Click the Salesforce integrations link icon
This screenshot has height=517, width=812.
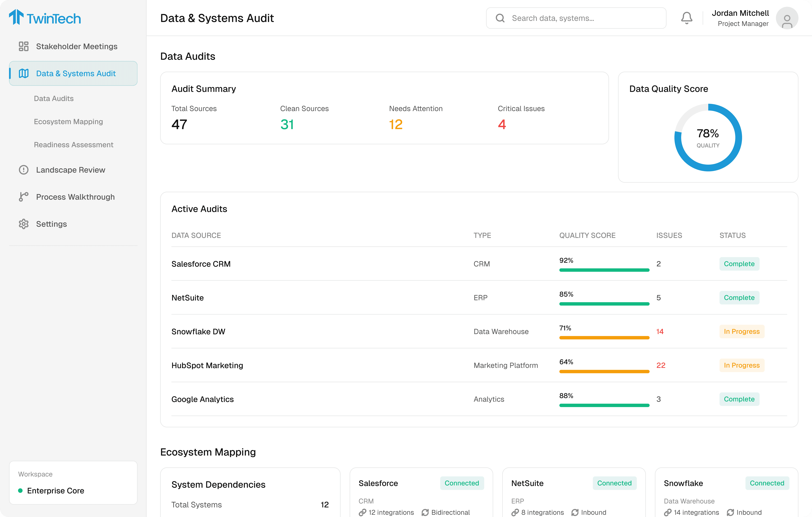point(362,512)
